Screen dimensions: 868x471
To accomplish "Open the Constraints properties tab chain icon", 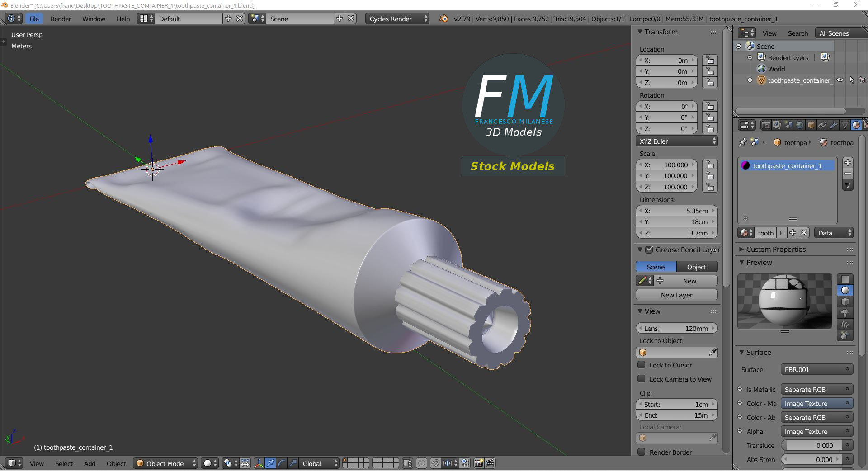I will [x=822, y=125].
